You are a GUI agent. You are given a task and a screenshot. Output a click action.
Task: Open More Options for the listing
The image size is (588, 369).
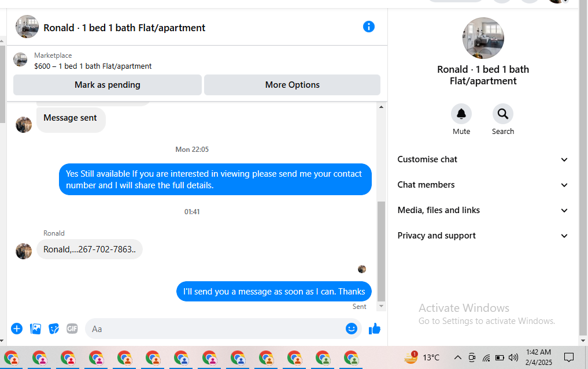[x=292, y=85]
